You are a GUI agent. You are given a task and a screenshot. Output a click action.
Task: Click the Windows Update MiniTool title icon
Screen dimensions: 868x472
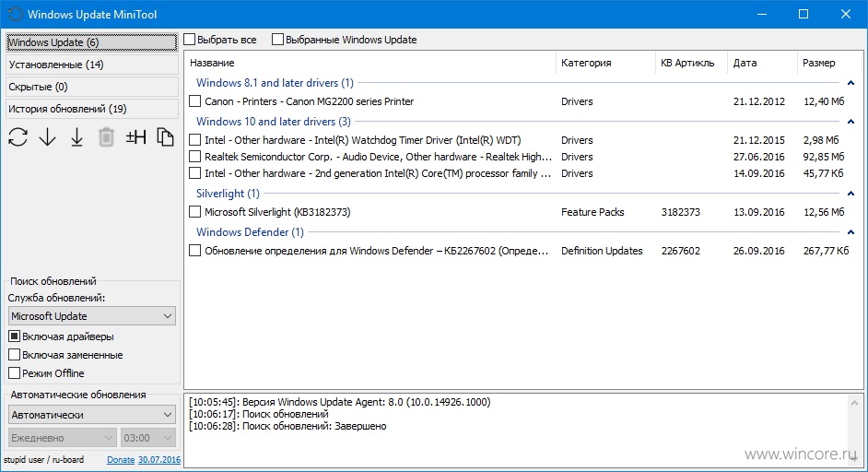tap(15, 15)
